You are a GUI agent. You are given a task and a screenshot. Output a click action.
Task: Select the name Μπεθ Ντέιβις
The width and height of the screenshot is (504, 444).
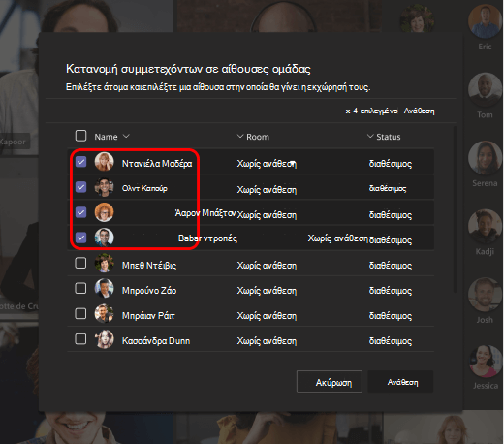pos(149,266)
